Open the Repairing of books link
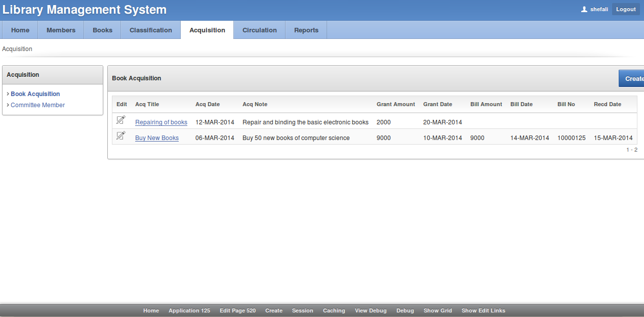Screen dimensions: 644x317 pyautogui.click(x=161, y=122)
